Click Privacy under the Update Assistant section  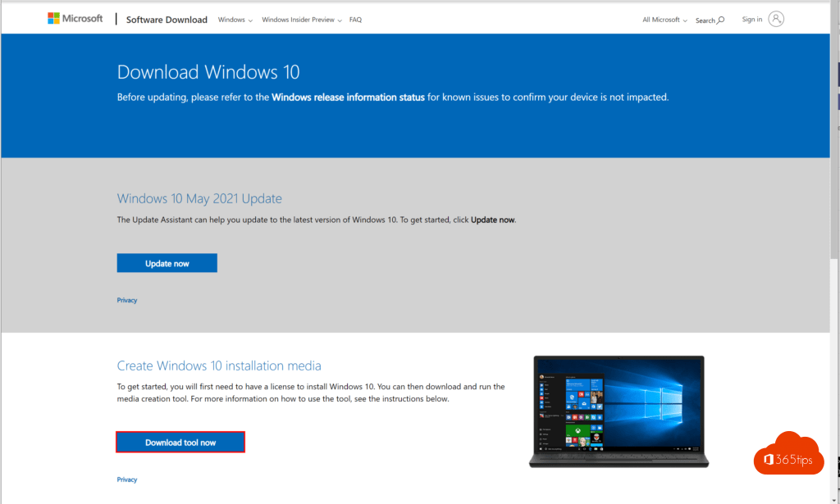tap(126, 300)
